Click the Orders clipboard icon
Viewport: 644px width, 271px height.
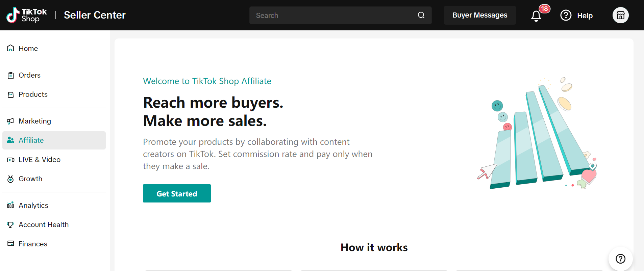click(x=11, y=75)
